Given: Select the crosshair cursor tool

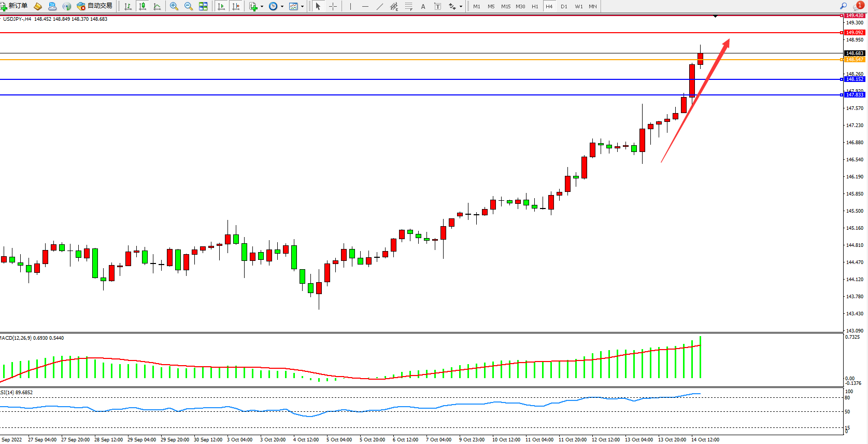Looking at the screenshot, I should click(x=333, y=6).
